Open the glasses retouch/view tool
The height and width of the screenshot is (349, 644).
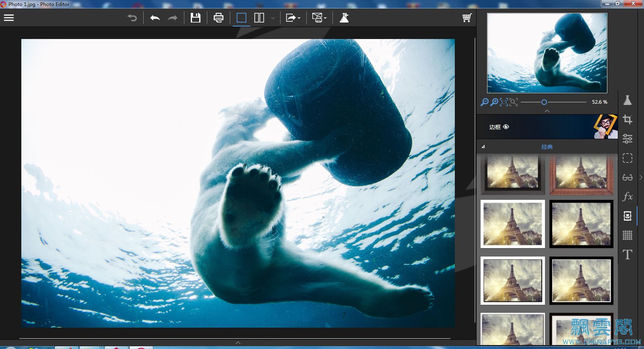tap(627, 177)
